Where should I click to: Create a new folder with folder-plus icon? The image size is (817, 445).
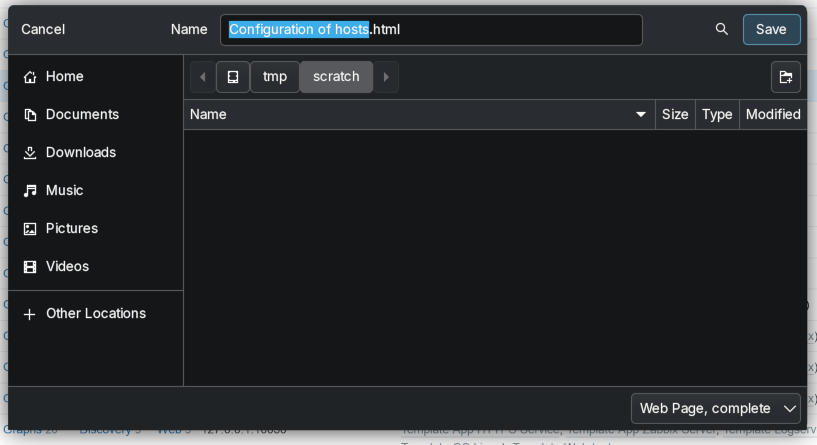coord(786,77)
